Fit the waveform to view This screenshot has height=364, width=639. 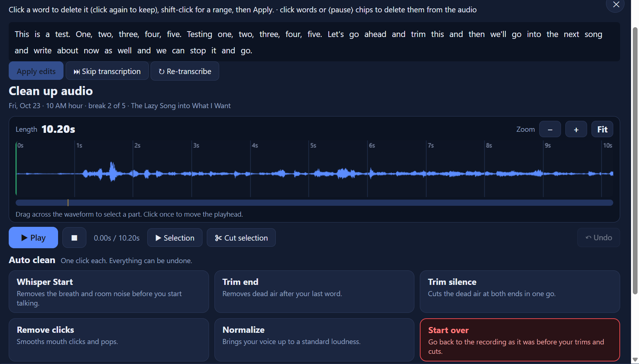(x=602, y=129)
